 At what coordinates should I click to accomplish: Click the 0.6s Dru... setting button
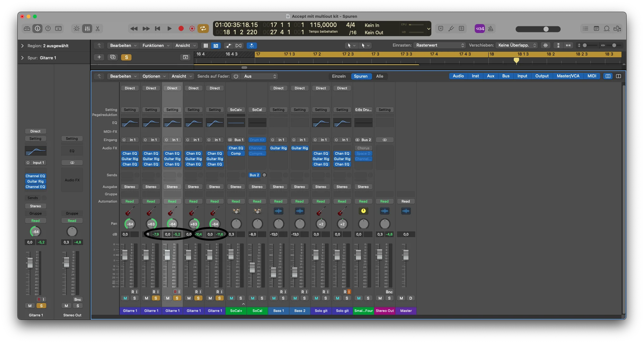(x=363, y=110)
